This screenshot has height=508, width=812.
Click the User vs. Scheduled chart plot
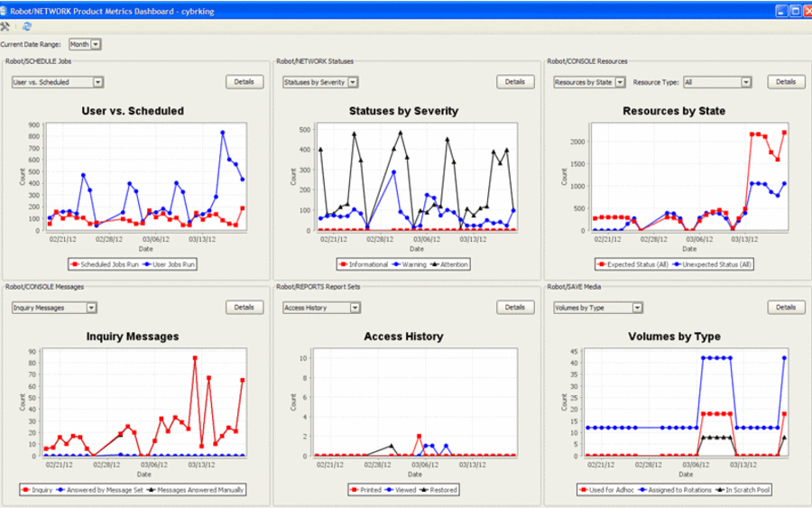pyautogui.click(x=146, y=177)
